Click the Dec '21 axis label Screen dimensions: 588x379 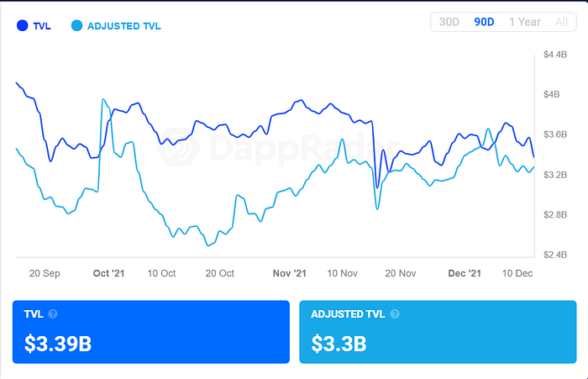tap(464, 273)
